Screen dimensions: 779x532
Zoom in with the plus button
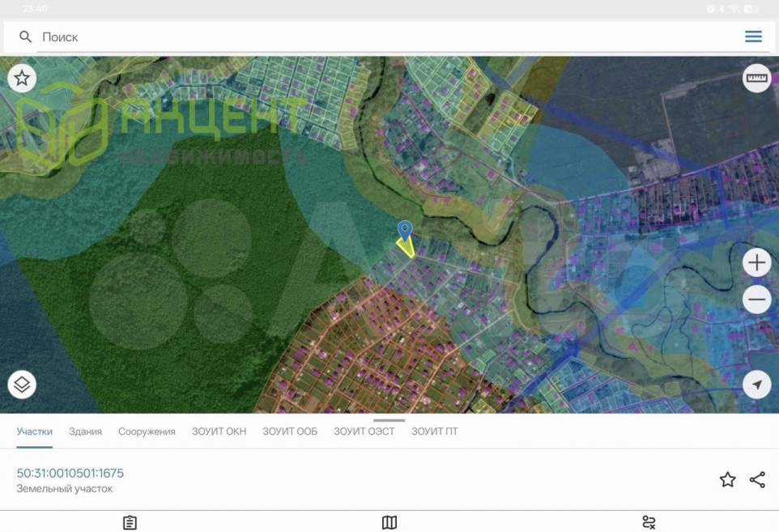(756, 263)
